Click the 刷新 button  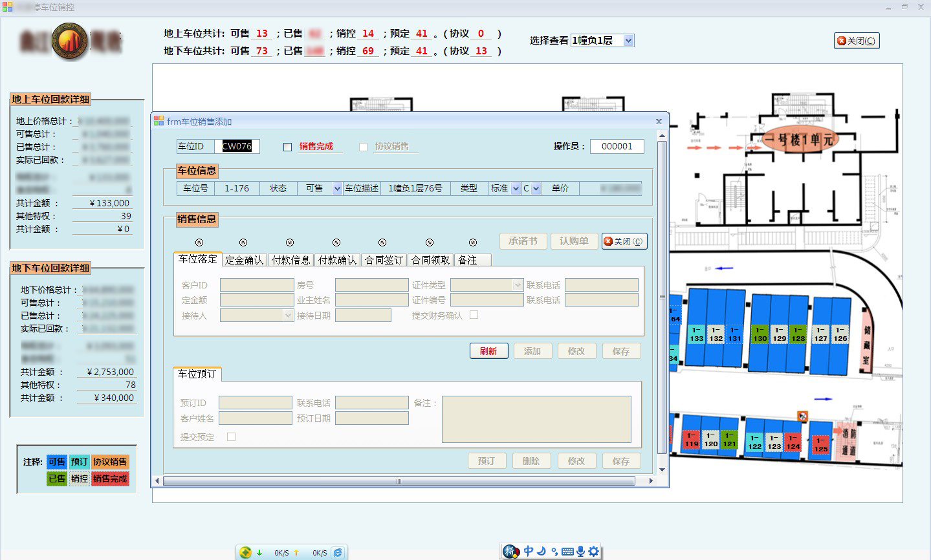(x=488, y=351)
